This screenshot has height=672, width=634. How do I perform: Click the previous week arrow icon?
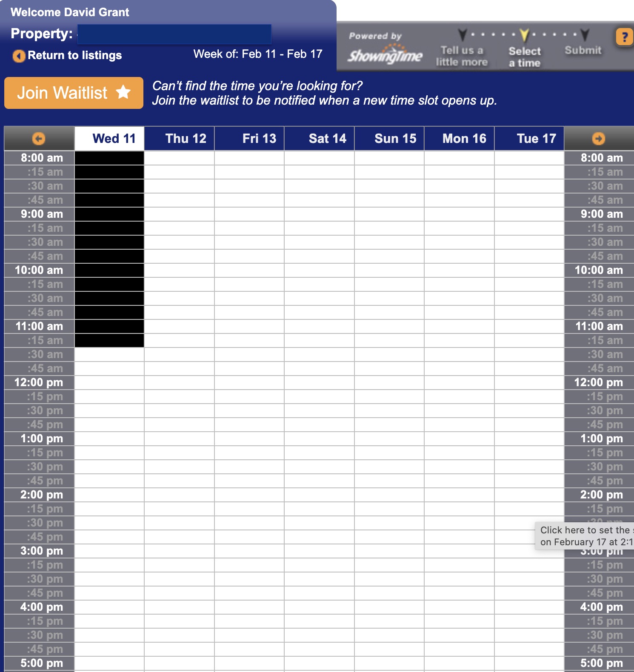point(39,139)
